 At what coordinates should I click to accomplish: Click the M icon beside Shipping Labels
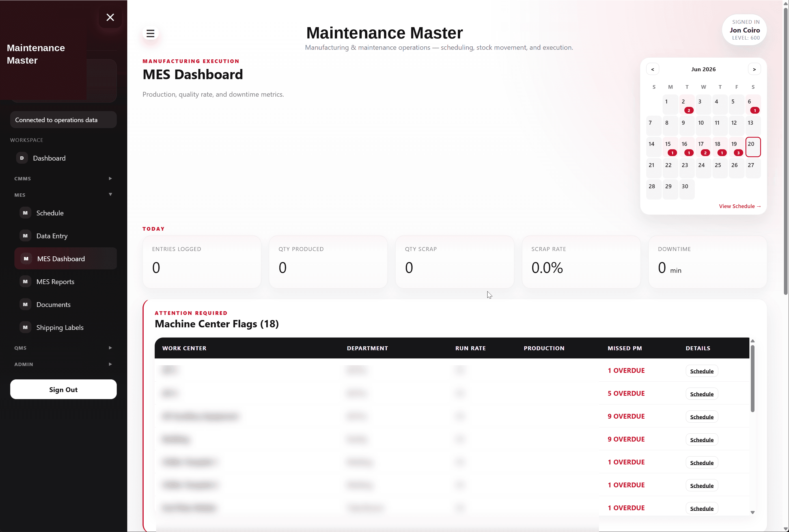pyautogui.click(x=25, y=327)
